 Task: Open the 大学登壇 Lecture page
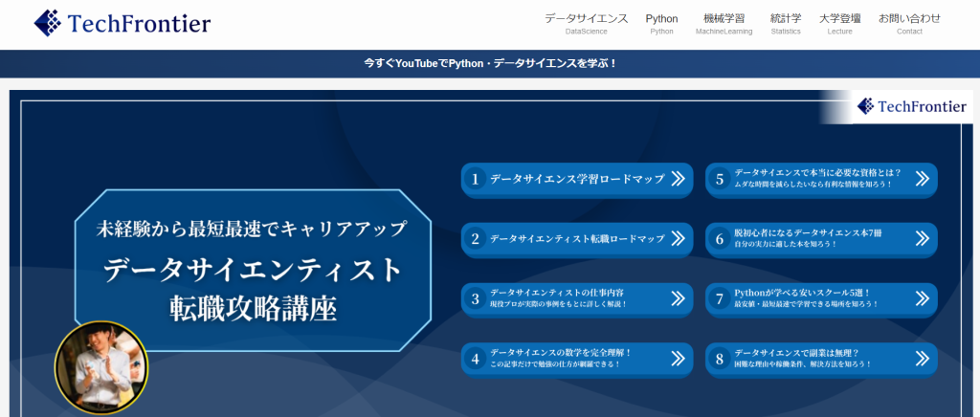tap(839, 24)
